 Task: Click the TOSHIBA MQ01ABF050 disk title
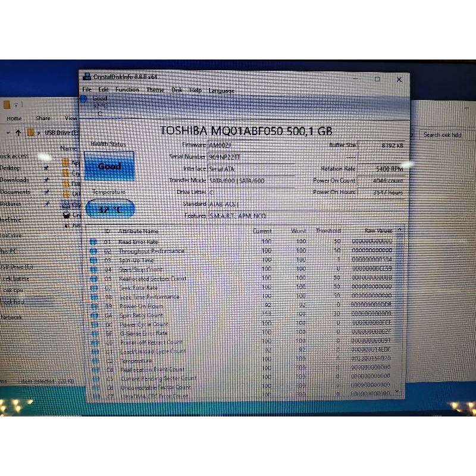pyautogui.click(x=246, y=131)
